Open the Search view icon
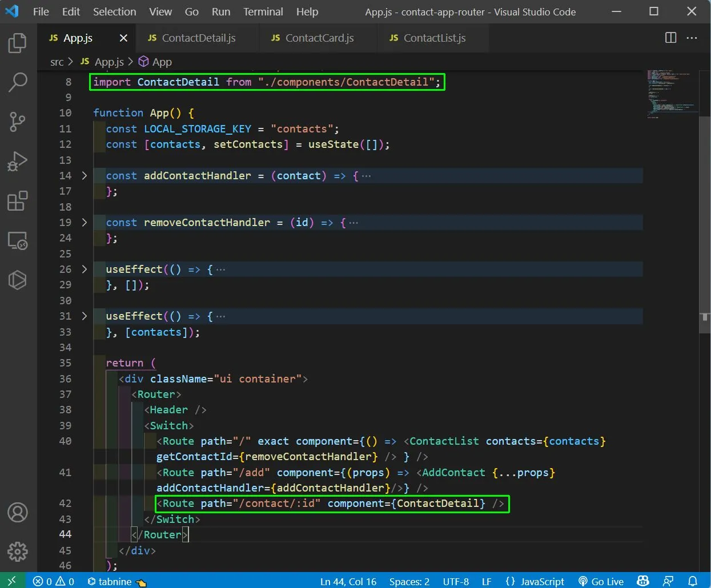Viewport: 711px width, 588px height. click(18, 82)
